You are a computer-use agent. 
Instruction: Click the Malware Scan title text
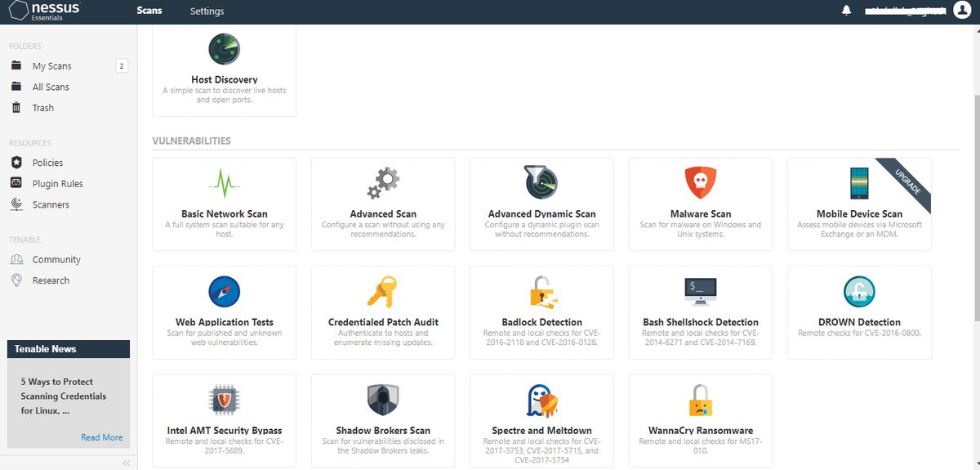tap(700, 214)
